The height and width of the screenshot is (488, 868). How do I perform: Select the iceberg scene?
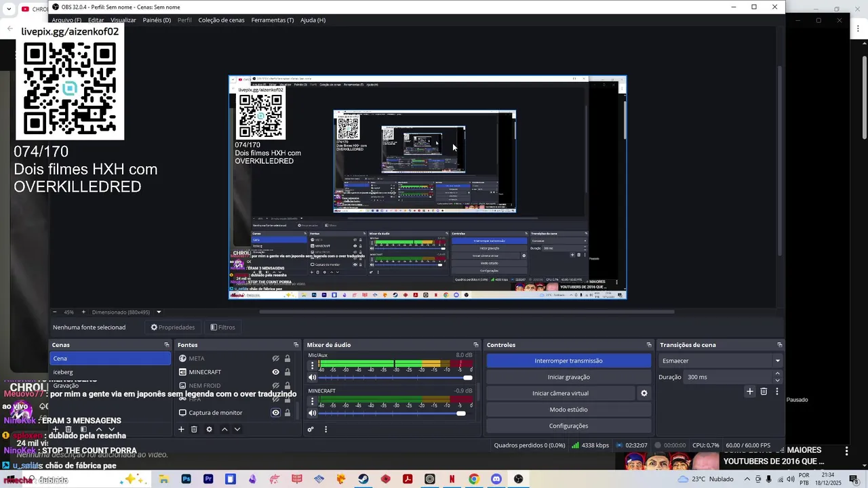(x=110, y=372)
